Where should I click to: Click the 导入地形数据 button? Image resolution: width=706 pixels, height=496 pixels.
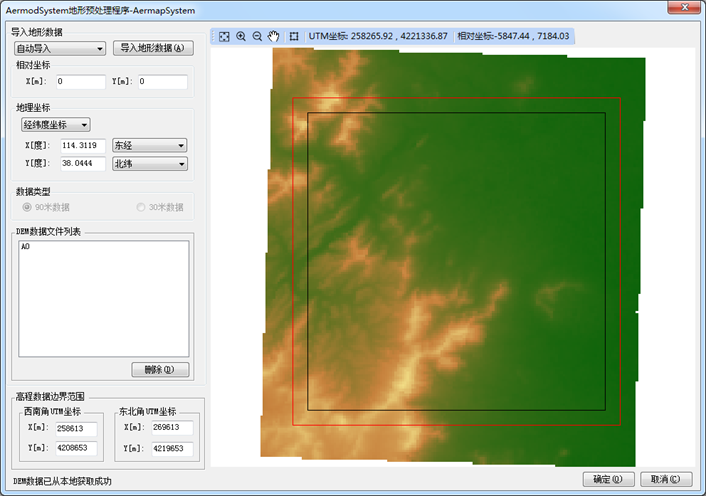pyautogui.click(x=153, y=48)
